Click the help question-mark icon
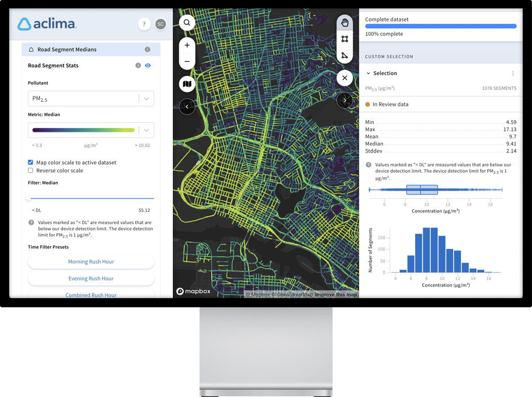The width and height of the screenshot is (532, 397). 144,24
